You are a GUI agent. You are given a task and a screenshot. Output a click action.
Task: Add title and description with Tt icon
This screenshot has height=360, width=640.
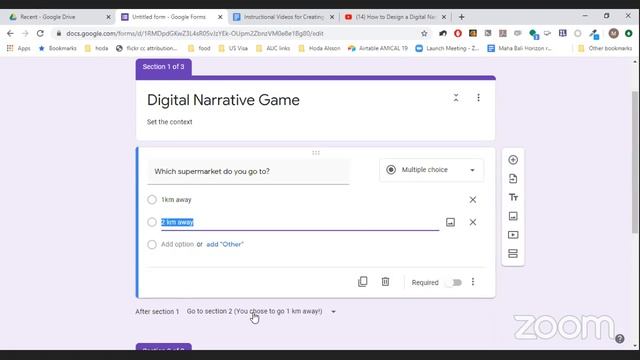pos(513,197)
